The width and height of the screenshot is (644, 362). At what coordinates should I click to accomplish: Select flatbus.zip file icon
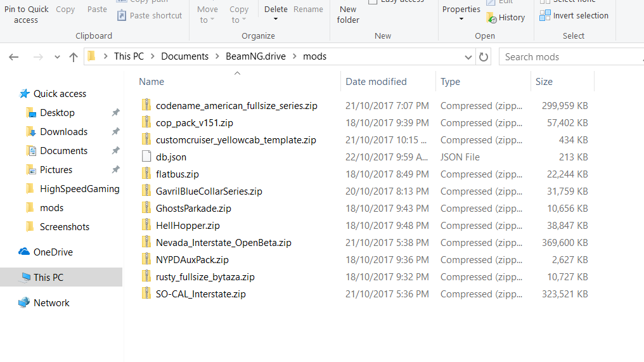146,174
